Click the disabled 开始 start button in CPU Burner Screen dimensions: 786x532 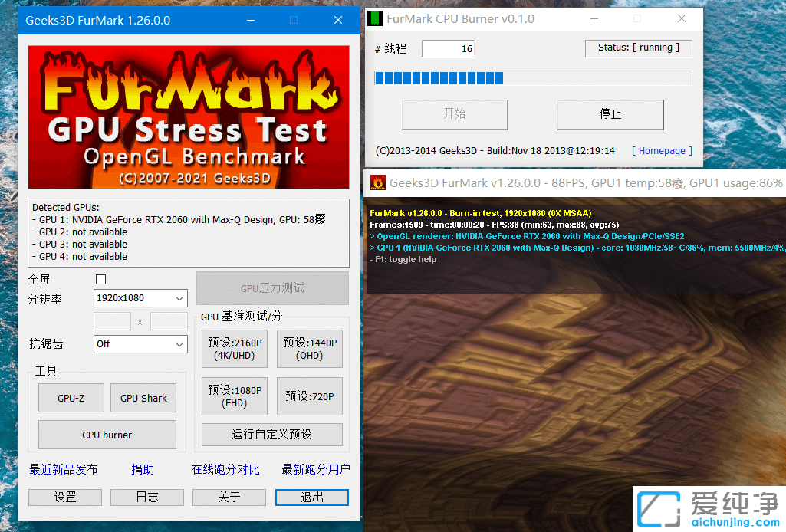[x=455, y=114]
